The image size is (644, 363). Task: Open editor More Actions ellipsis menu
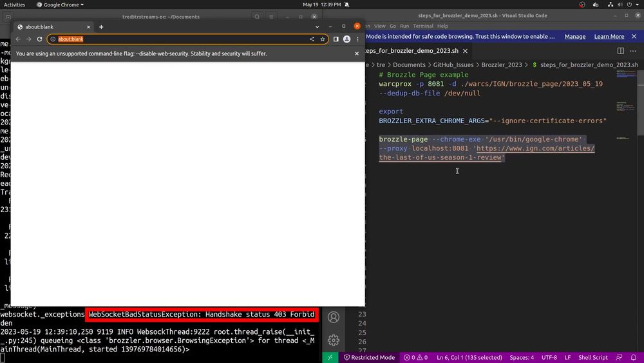point(633,51)
